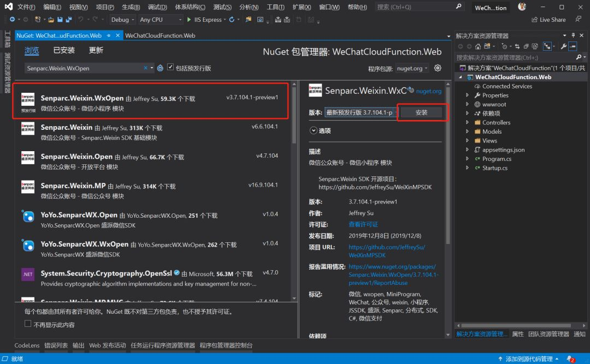
Task: Click the navigate backward arrow in the toolbar
Action: [x=12, y=20]
